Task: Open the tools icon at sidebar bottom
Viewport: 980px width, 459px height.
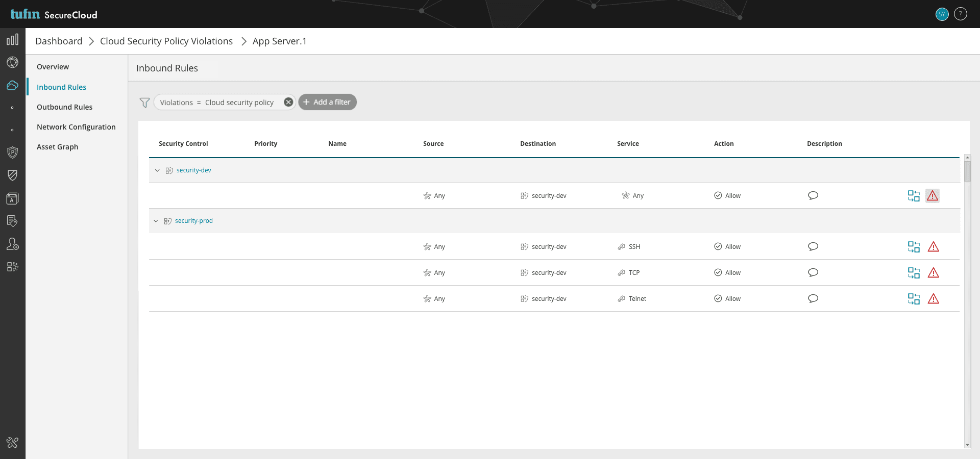Action: click(x=12, y=442)
